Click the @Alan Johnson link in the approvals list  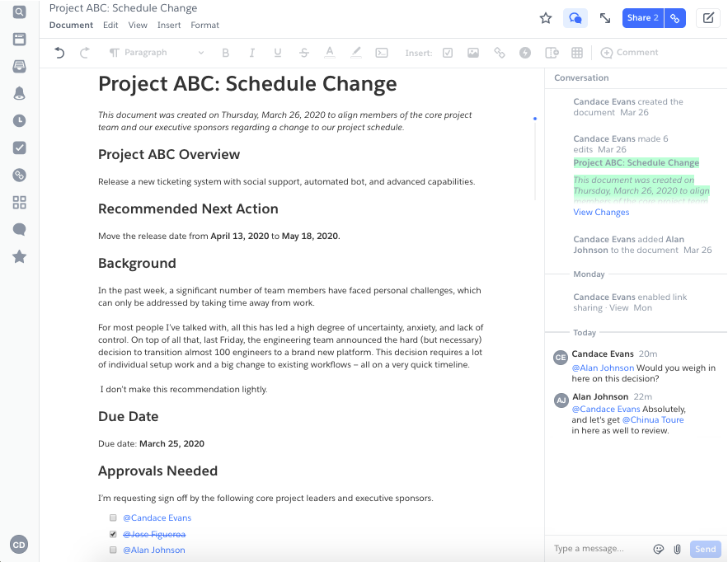(154, 550)
